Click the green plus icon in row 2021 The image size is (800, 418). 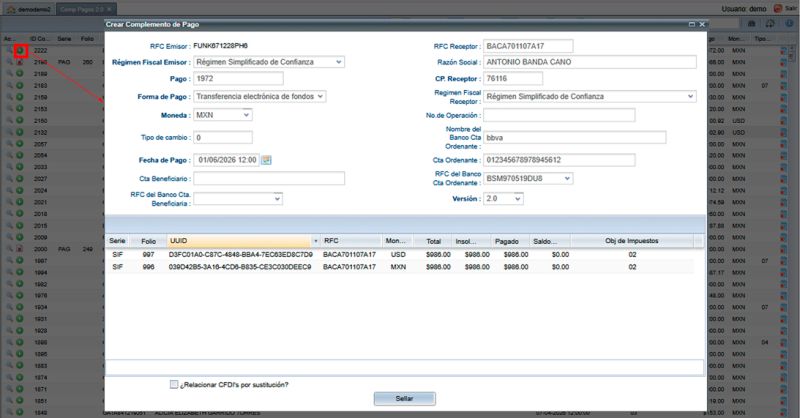pos(20,202)
